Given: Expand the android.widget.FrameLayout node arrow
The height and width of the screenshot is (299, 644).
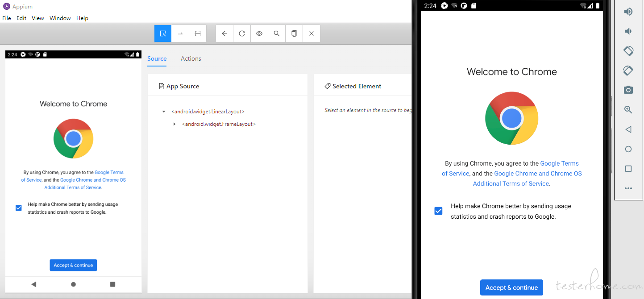Looking at the screenshot, I should 175,124.
